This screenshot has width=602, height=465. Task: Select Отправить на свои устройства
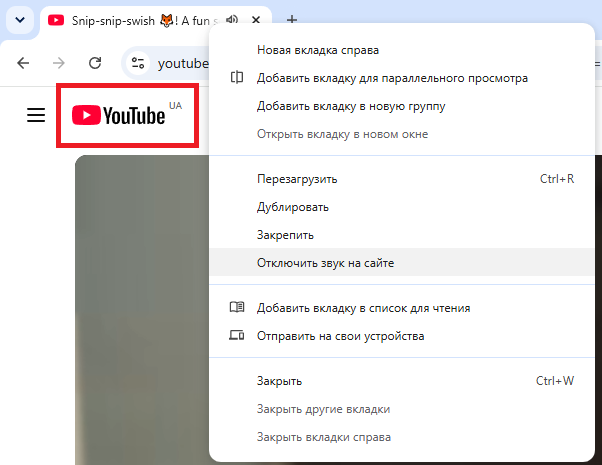click(x=402, y=336)
